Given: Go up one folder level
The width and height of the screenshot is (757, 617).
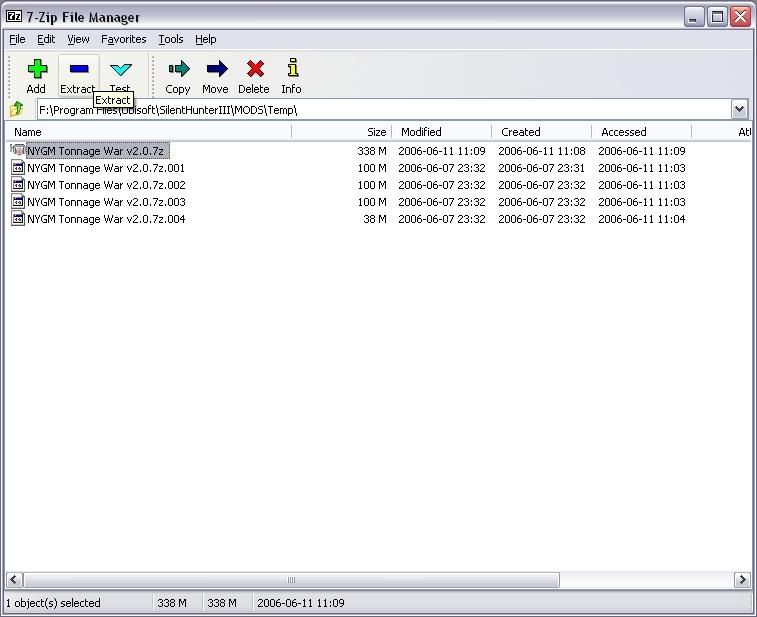Looking at the screenshot, I should tap(17, 109).
